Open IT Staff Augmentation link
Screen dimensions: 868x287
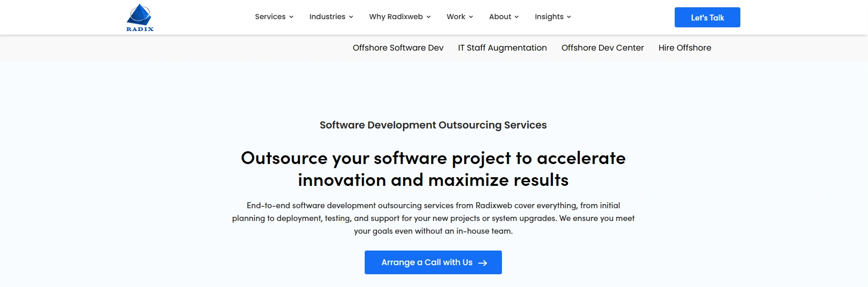pyautogui.click(x=502, y=48)
